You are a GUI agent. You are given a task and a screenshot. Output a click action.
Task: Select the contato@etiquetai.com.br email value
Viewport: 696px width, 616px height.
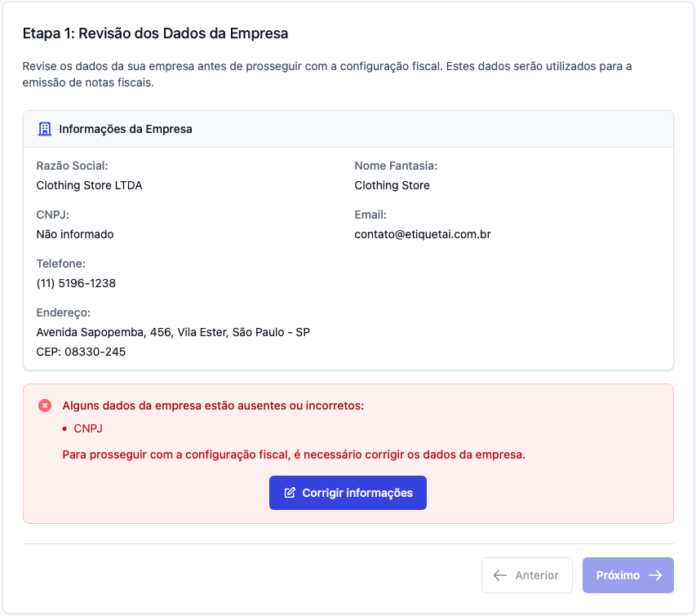[x=422, y=234]
